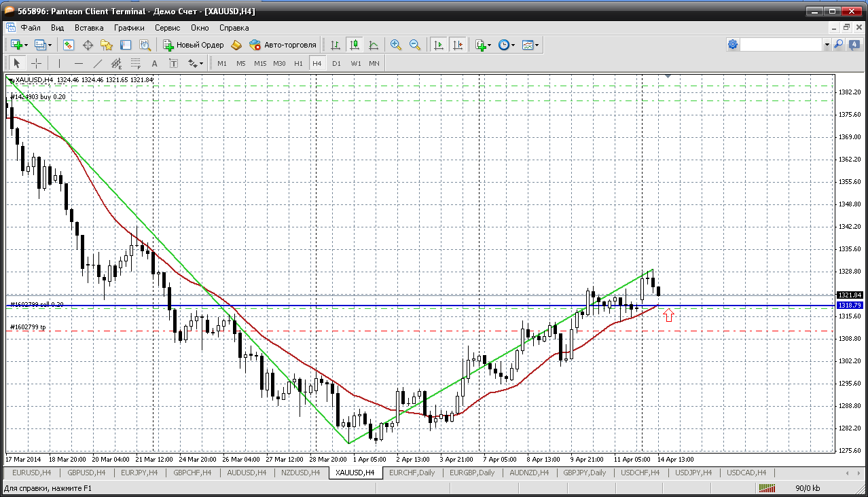Open the Strategy Tester magnifier icon
The width and height of the screenshot is (868, 497).
(145, 45)
